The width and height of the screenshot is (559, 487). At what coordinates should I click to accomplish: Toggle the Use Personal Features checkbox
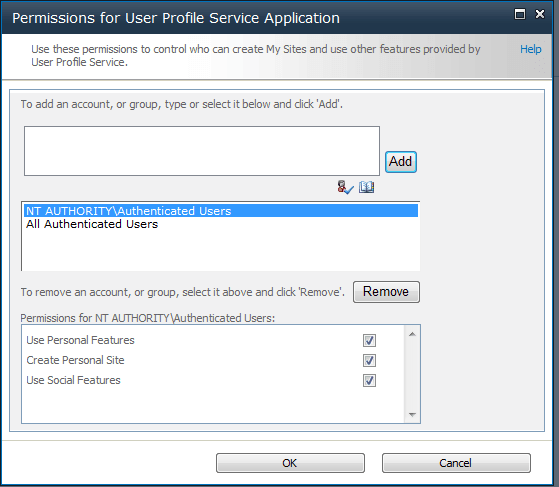point(369,340)
